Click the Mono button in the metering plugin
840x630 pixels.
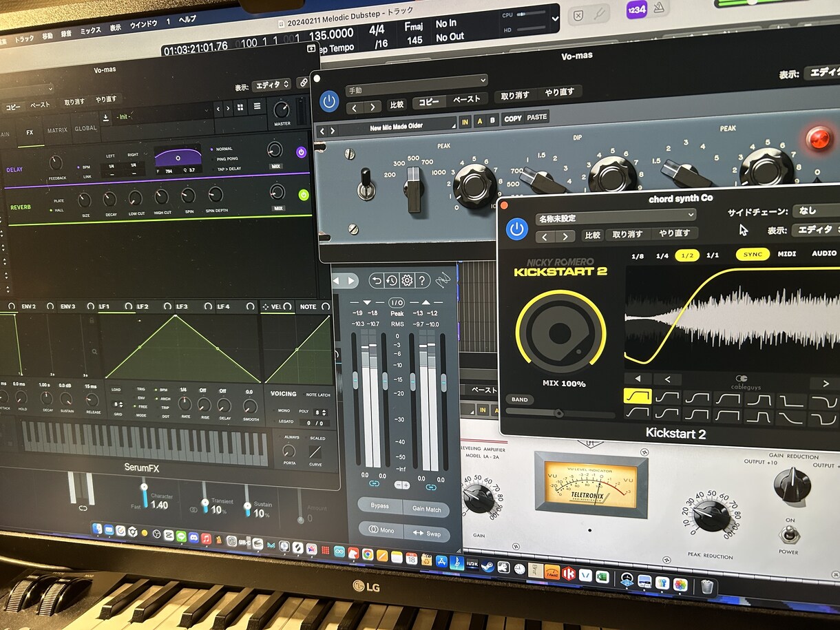click(381, 530)
